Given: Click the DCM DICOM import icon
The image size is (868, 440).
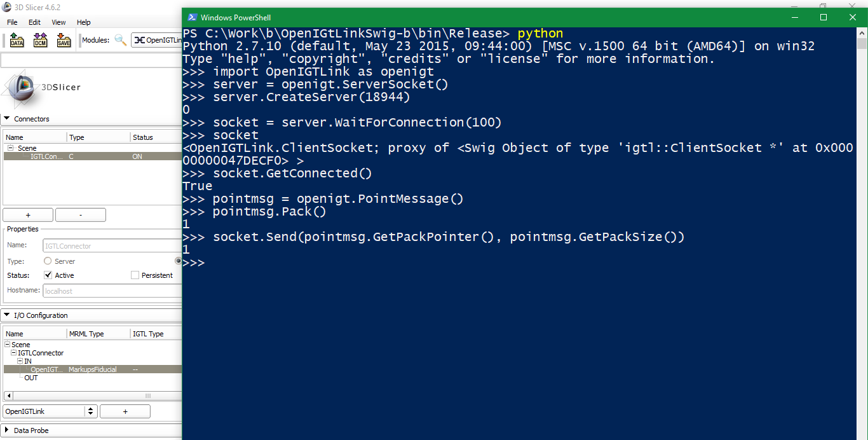Looking at the screenshot, I should tap(41, 41).
